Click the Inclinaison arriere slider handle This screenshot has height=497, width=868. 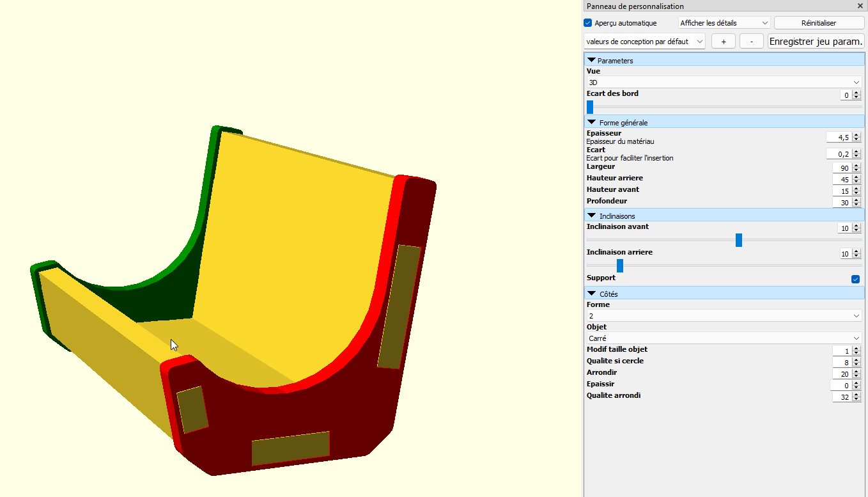[619, 265]
